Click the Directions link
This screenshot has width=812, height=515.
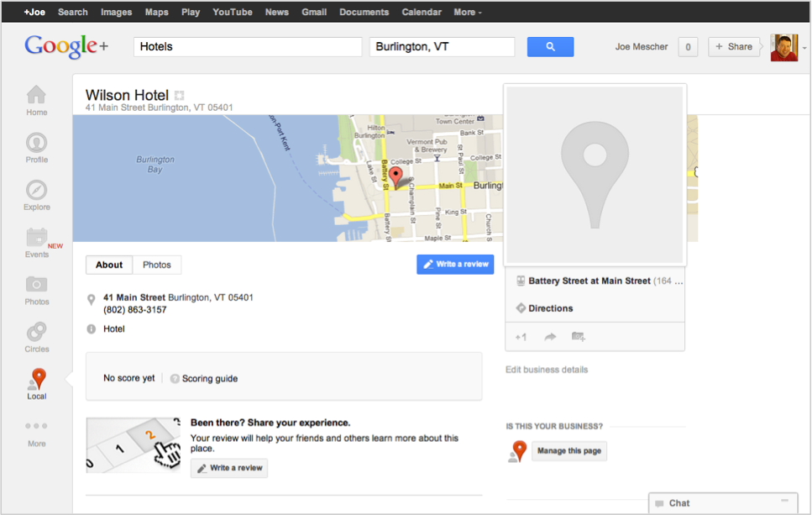[x=551, y=308]
